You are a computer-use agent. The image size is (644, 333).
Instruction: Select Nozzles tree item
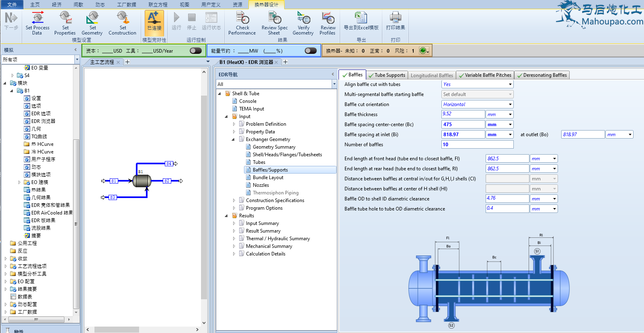(261, 185)
